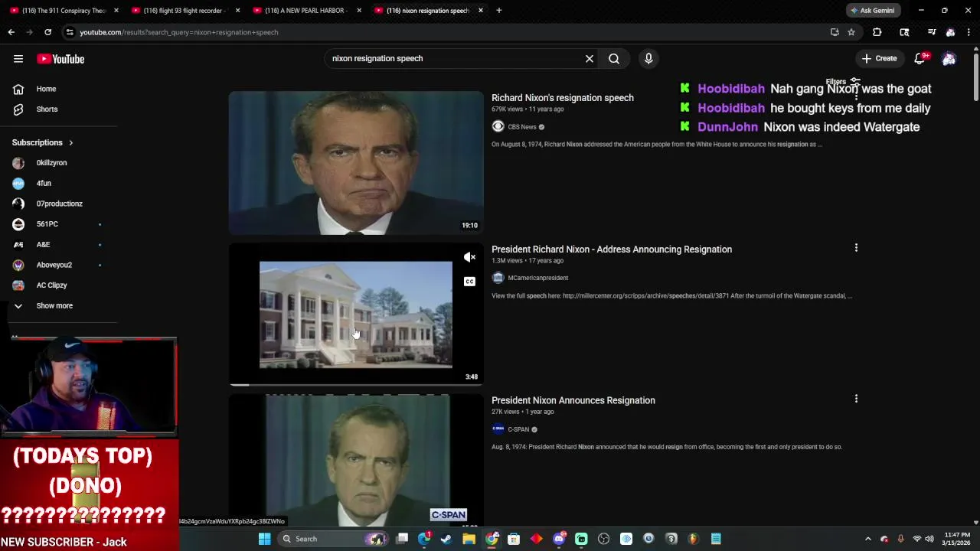Screen dimensions: 980x551
Task: Seek on the video preview progress bar
Action: pos(356,385)
